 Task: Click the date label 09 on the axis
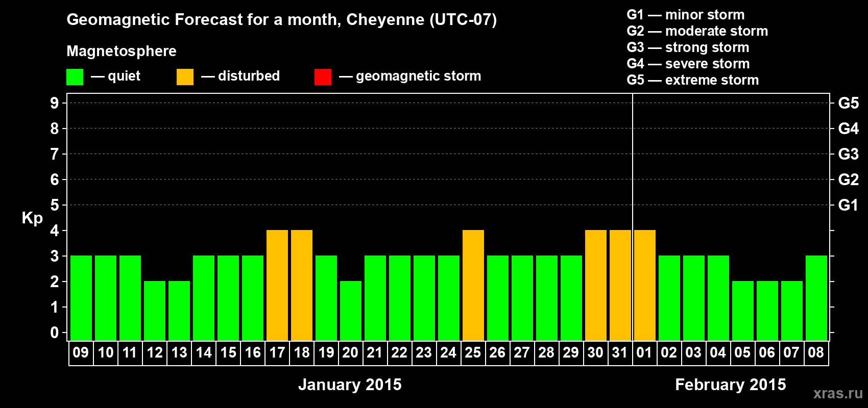tap(81, 352)
